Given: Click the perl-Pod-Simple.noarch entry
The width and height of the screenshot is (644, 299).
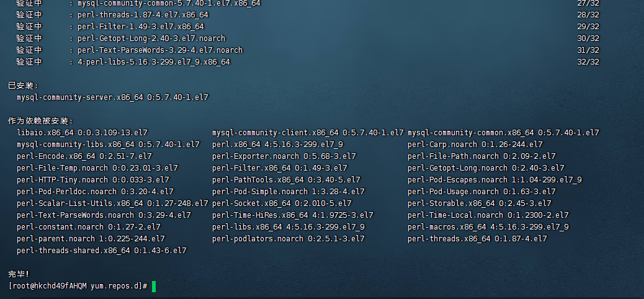Looking at the screenshot, I should [x=288, y=192].
